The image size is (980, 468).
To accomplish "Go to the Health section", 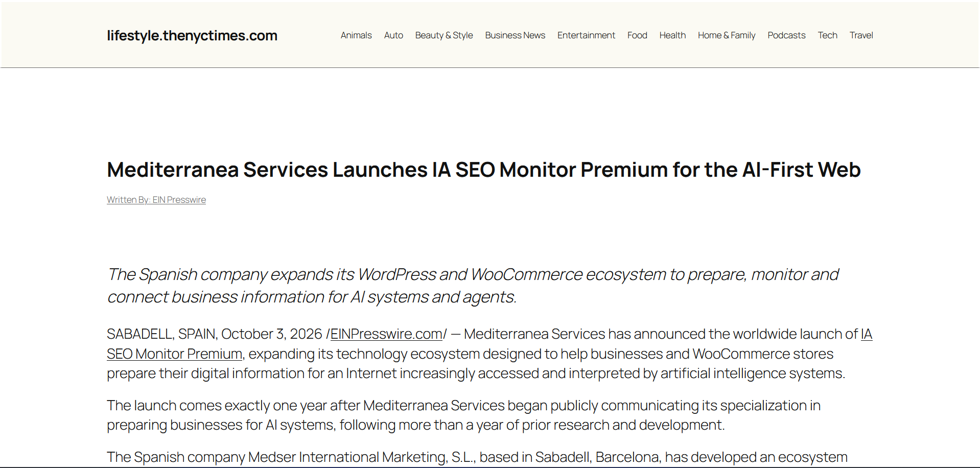I will pos(672,35).
